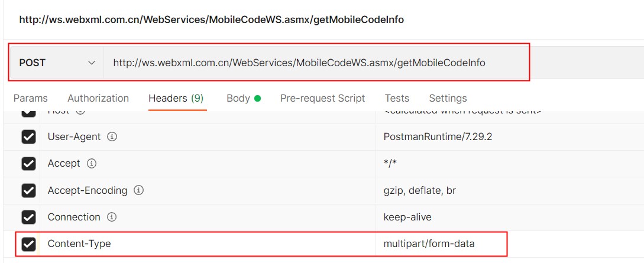
Task: Uncheck the User-Agent header checkbox
Action: (x=28, y=137)
